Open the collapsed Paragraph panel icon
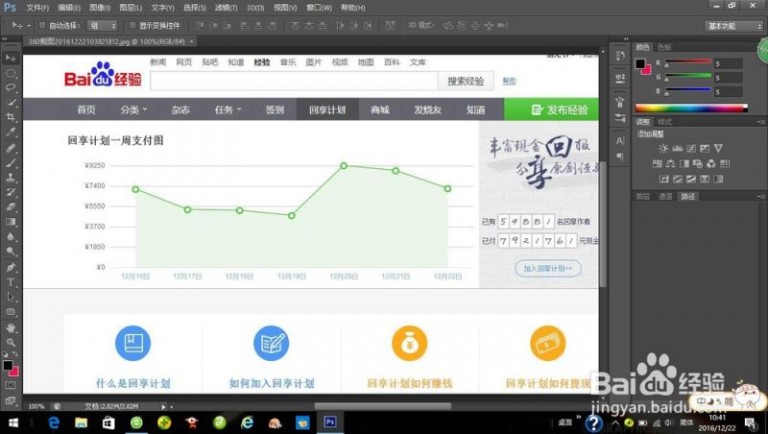The height and width of the screenshot is (434, 768). [620, 157]
